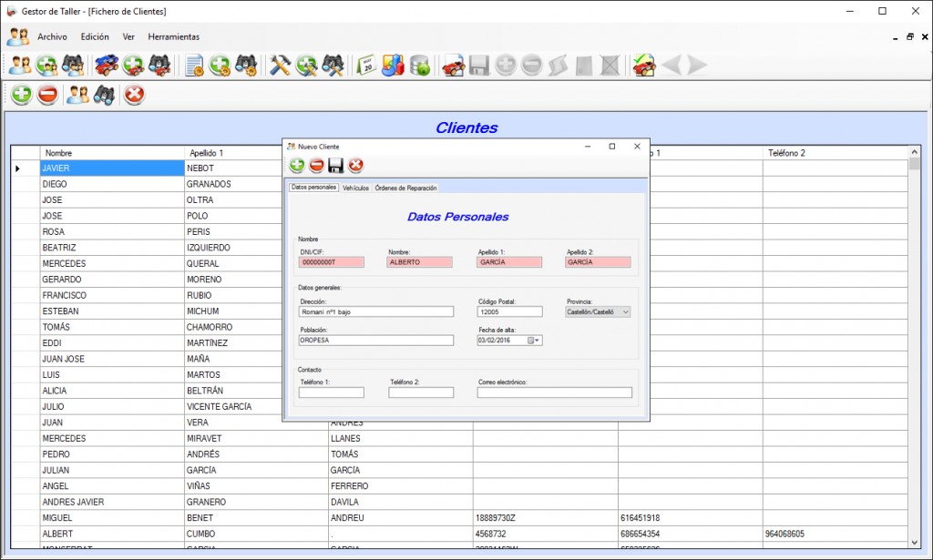Select the MIRAVET cell
The image size is (933, 560).
[x=256, y=439]
